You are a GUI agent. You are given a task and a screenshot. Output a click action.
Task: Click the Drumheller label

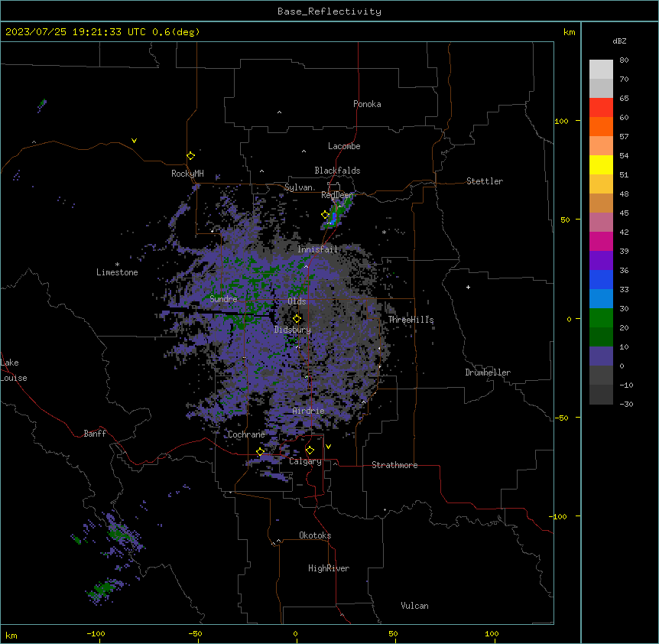488,372
